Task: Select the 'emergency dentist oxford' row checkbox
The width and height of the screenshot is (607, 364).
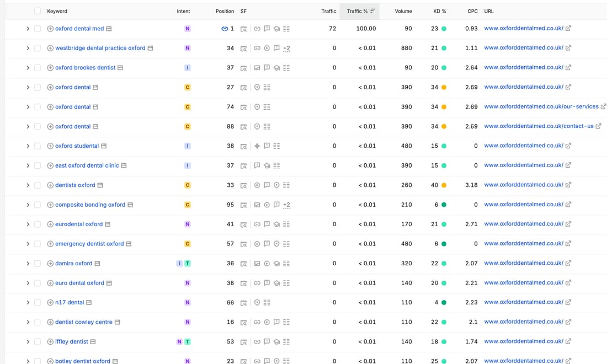Action: click(37, 244)
